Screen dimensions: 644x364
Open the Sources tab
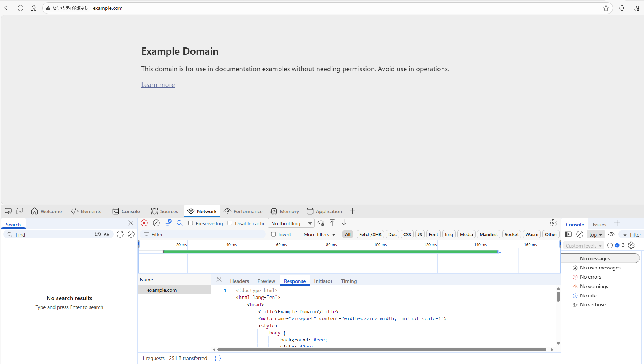(164, 211)
